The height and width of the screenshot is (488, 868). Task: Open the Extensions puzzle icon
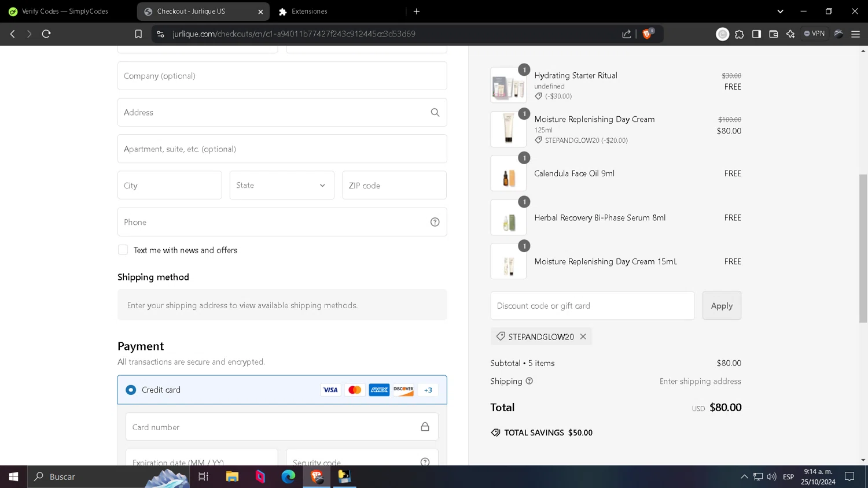pyautogui.click(x=740, y=34)
